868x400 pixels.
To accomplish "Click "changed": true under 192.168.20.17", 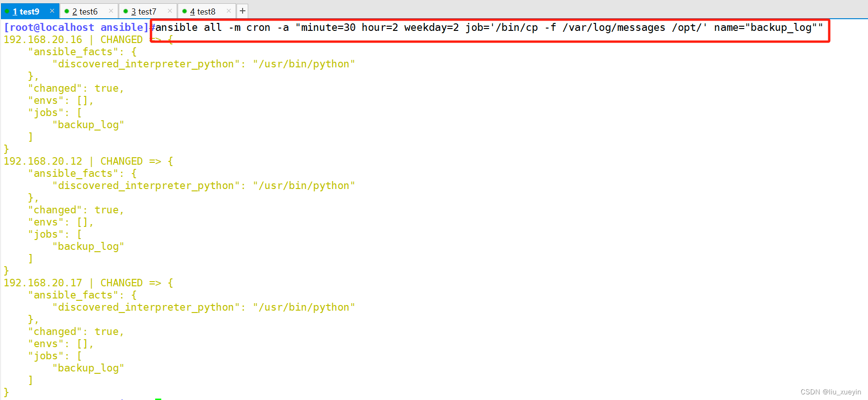I will pyautogui.click(x=76, y=332).
